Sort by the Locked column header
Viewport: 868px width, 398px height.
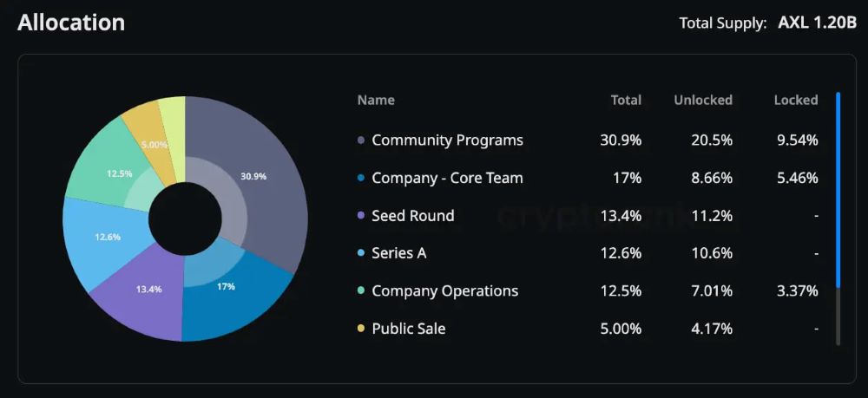(x=796, y=100)
